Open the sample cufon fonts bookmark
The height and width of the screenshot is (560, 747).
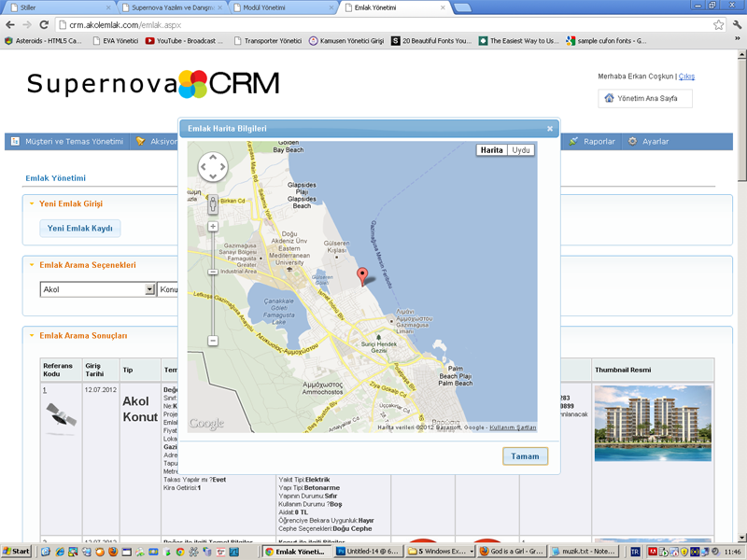606,41
